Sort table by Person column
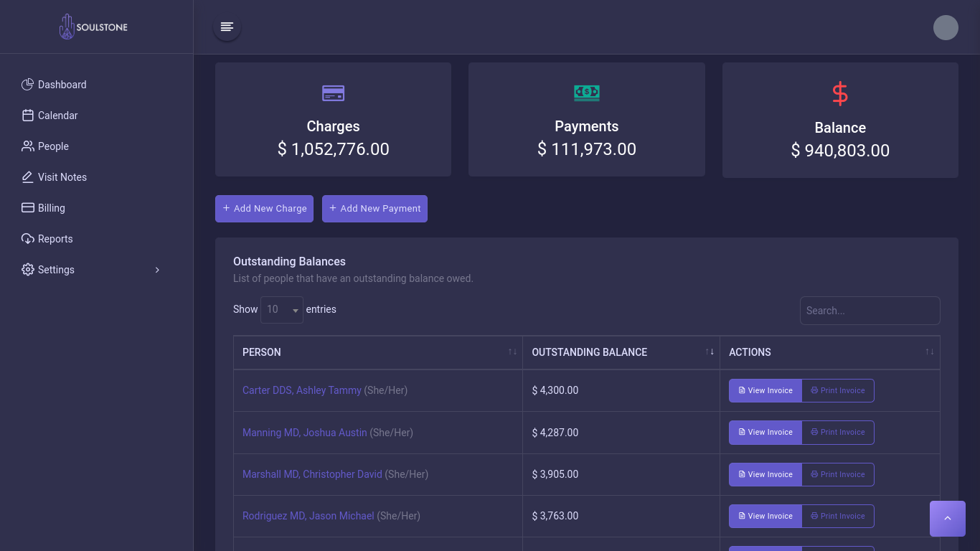 coord(512,352)
